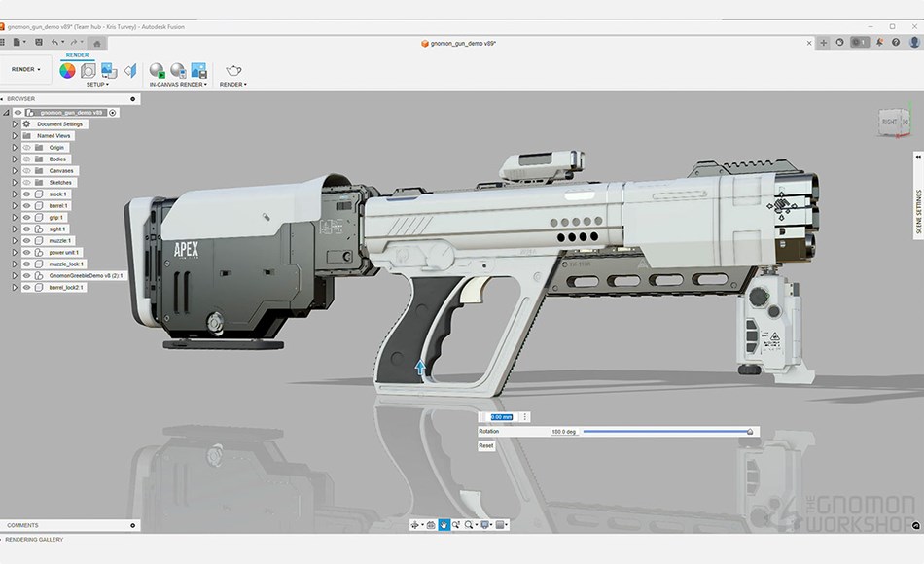Open the Appearance color wheel tool
The height and width of the screenshot is (564, 924).
[x=67, y=70]
